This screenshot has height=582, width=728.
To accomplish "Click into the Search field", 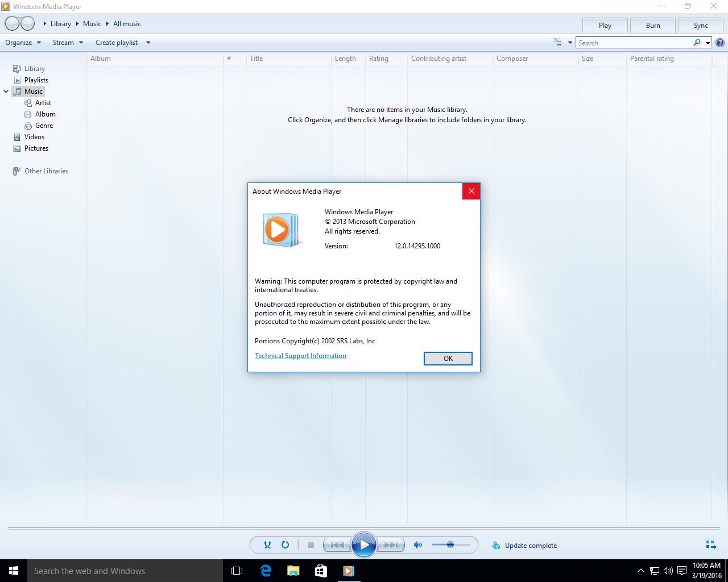I will (x=634, y=43).
